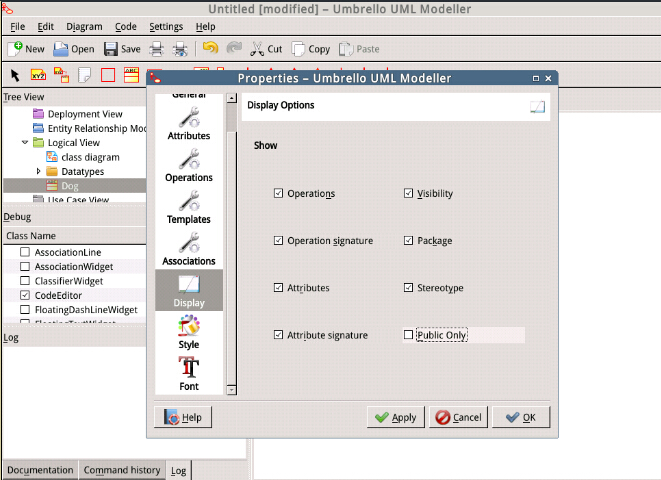The width and height of the screenshot is (661, 480).
Task: Open Font page in Properties sidebar
Action: (189, 374)
